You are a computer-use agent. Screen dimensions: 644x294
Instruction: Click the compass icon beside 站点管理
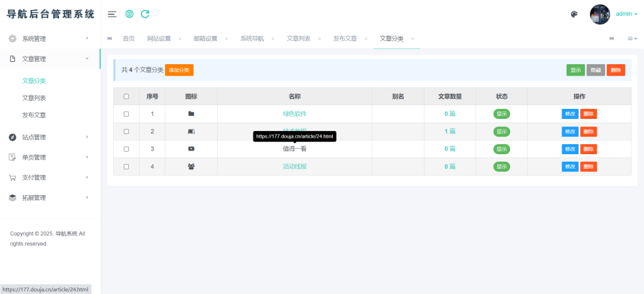[x=13, y=137]
